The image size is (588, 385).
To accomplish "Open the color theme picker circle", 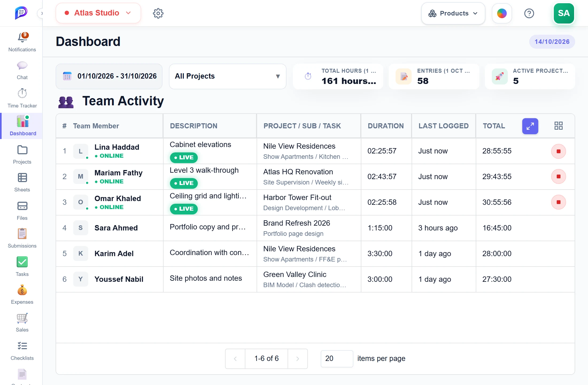I will tap(502, 13).
